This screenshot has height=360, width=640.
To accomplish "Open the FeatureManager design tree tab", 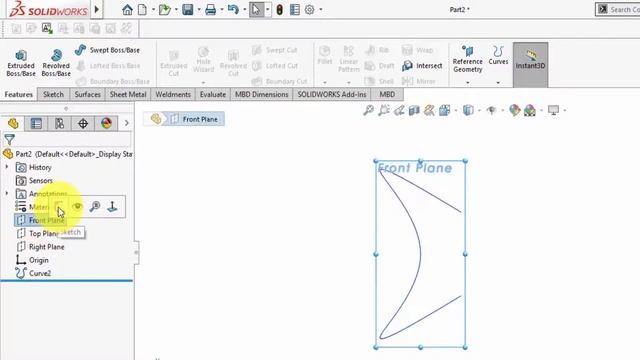I will [x=13, y=123].
